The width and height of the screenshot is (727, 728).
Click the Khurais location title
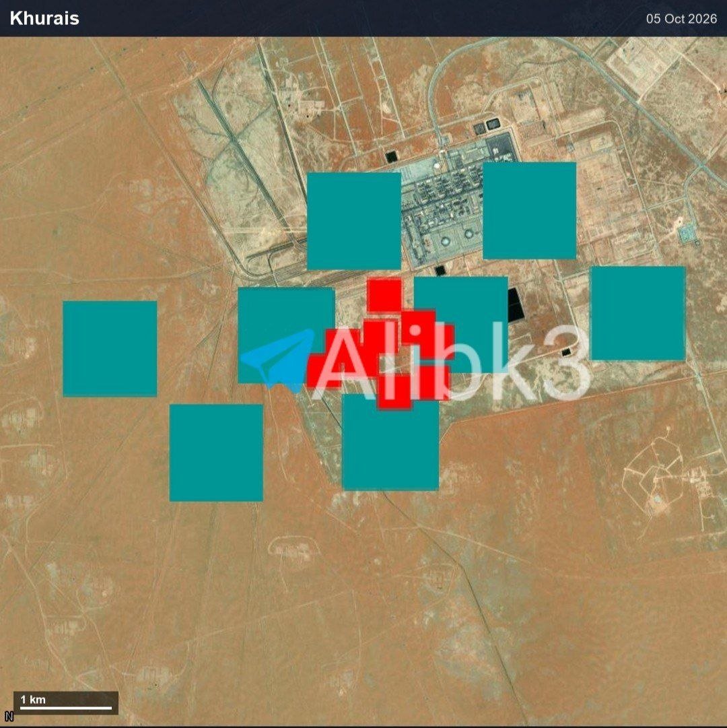click(44, 18)
